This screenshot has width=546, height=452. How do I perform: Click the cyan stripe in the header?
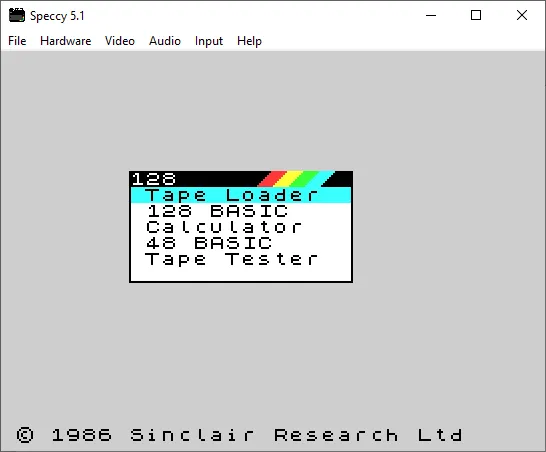[321, 179]
